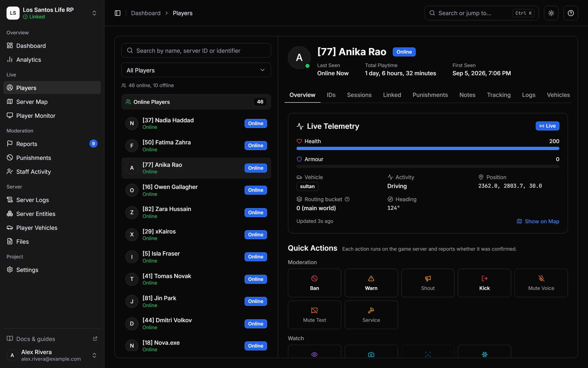Send a Shout to the player
Viewport: 588px width, 368px height.
coord(428,283)
